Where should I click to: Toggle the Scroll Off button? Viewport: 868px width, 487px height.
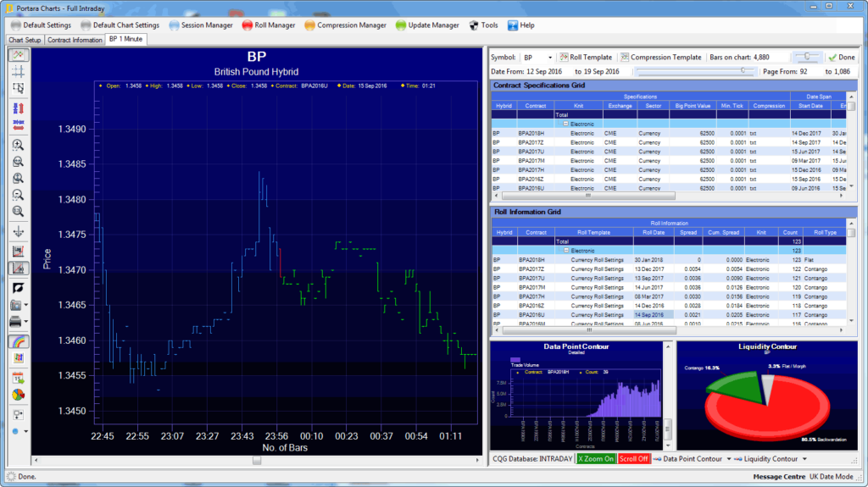pyautogui.click(x=633, y=459)
